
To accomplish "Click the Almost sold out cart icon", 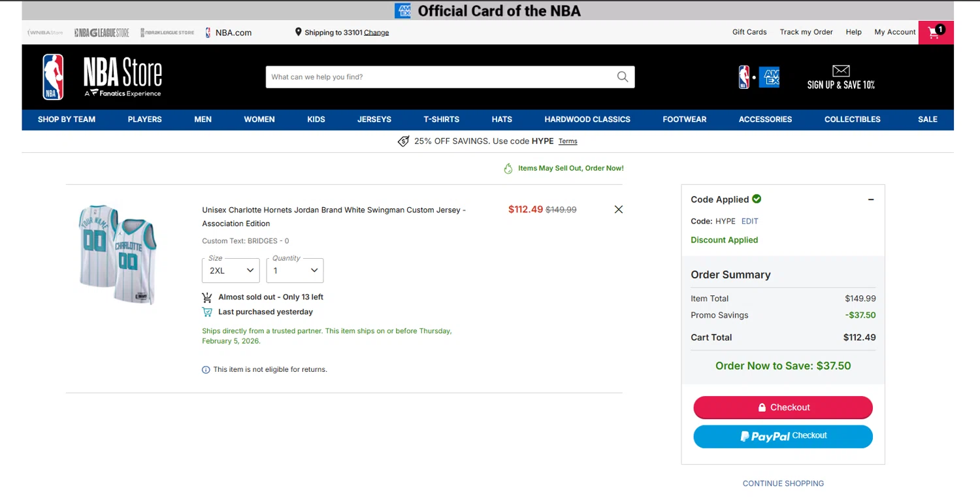I will click(207, 297).
